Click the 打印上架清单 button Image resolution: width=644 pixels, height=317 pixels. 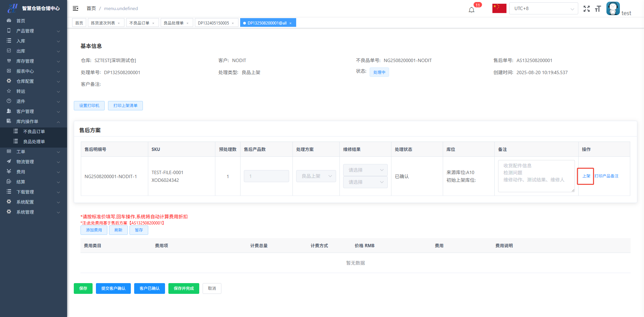click(x=125, y=106)
